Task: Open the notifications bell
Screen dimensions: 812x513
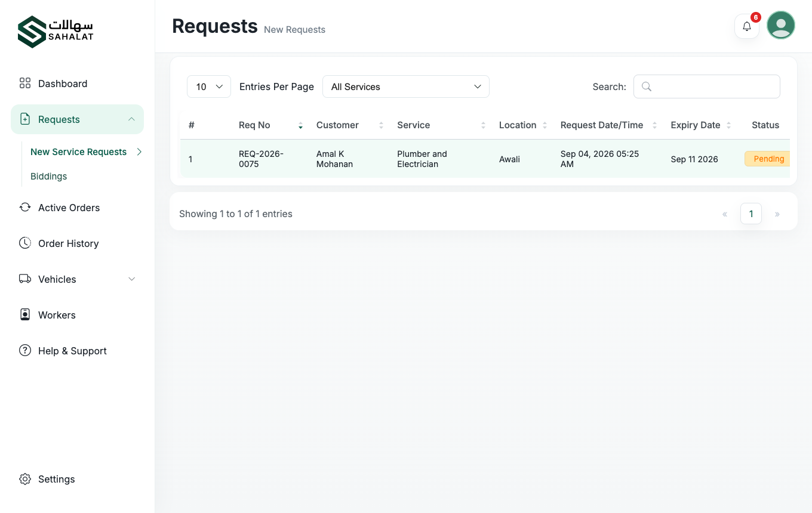Action: (x=746, y=26)
